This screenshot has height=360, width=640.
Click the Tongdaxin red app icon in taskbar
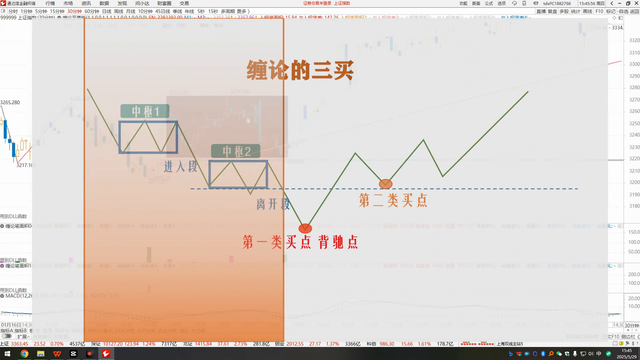coord(106,353)
